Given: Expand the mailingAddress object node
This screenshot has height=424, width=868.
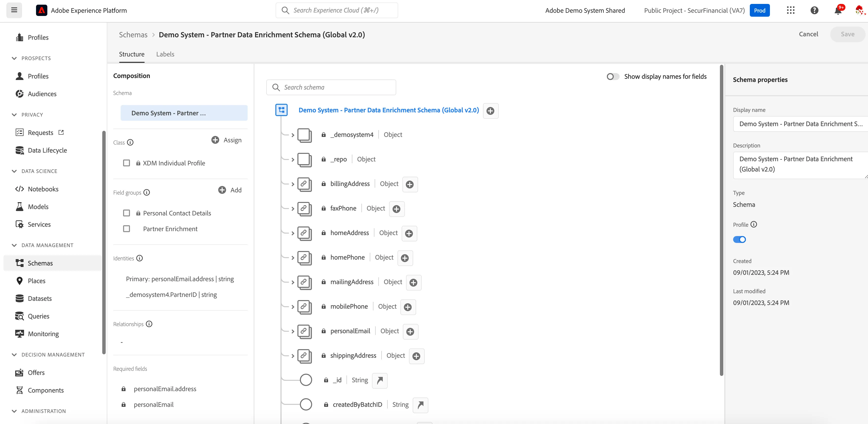Looking at the screenshot, I should pyautogui.click(x=293, y=282).
